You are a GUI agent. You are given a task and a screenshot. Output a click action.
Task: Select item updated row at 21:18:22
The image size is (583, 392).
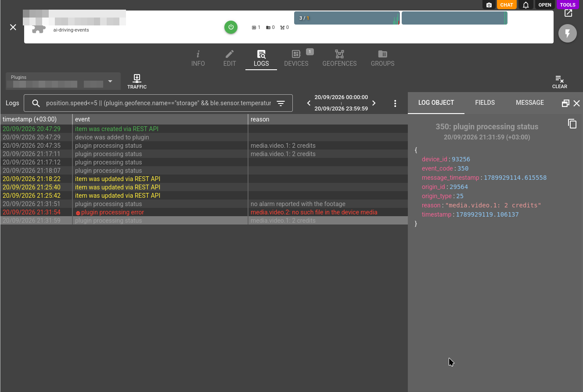(204, 179)
